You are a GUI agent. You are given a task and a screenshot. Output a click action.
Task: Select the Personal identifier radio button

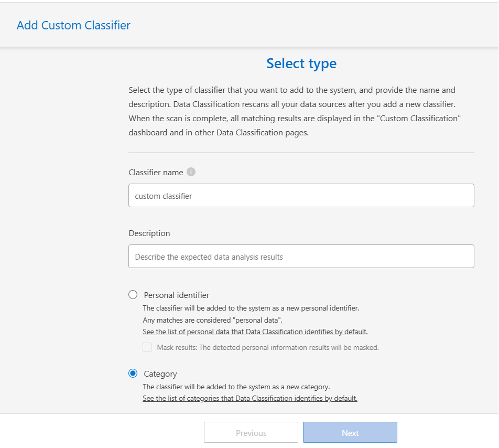tap(133, 295)
